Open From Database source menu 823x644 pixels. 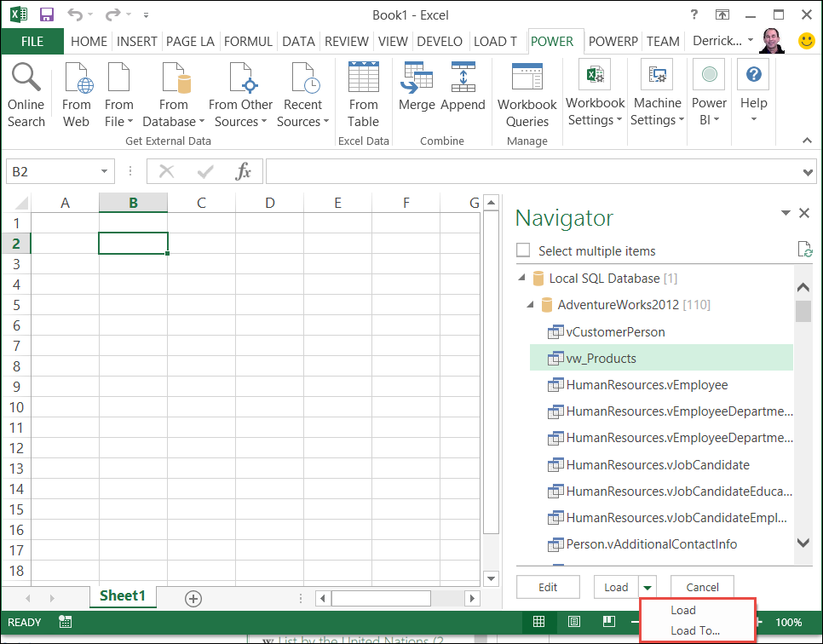(173, 95)
